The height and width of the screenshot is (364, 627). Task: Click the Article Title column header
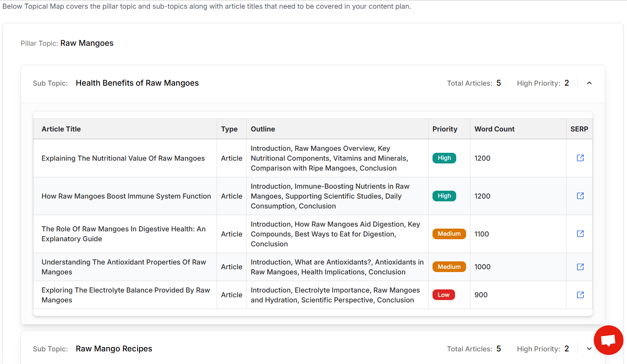[61, 129]
